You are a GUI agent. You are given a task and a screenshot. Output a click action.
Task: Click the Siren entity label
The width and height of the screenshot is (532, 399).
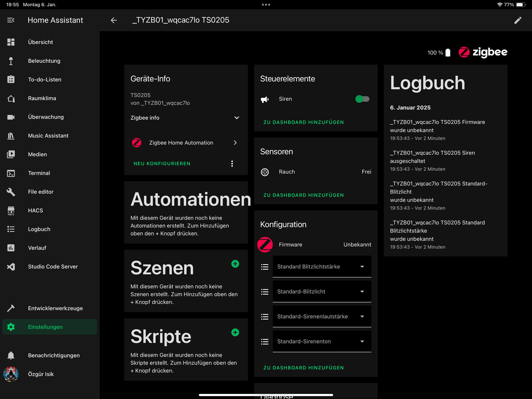(285, 99)
